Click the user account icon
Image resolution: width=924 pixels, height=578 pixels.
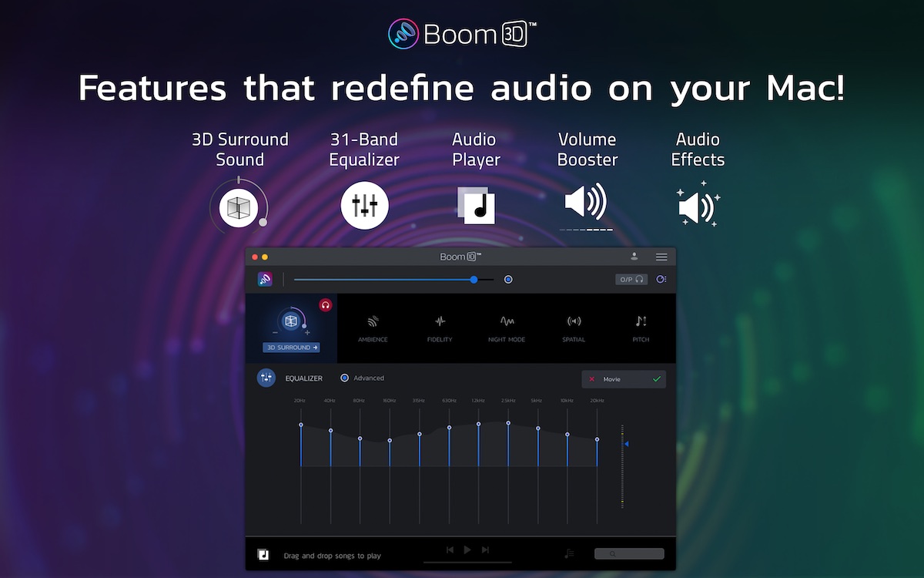click(x=634, y=257)
